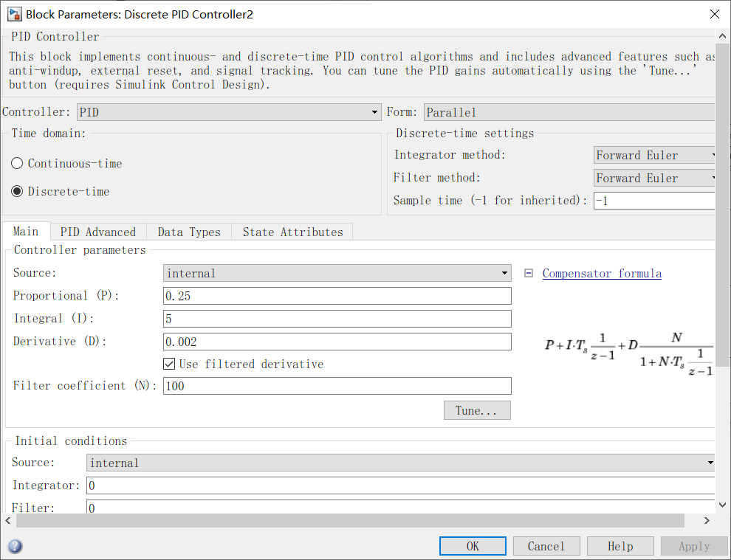This screenshot has height=560, width=731.
Task: Open the Compensator formula link
Action: (602, 274)
